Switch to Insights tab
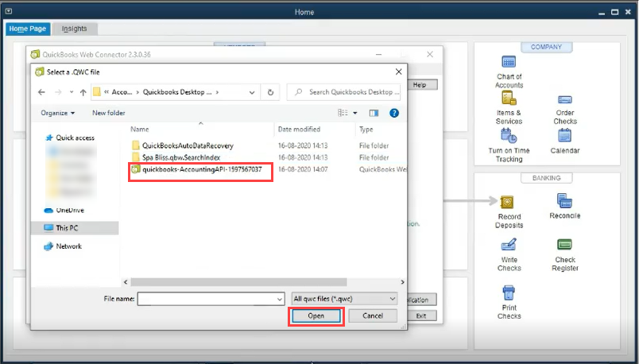Screen dimensions: 639x364 [x=75, y=29]
